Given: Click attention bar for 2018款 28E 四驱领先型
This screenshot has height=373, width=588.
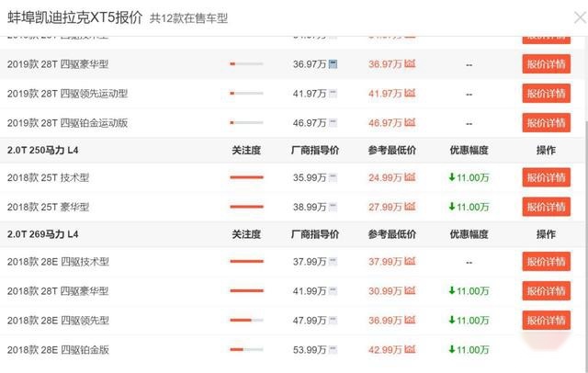Looking at the screenshot, I should [x=247, y=320].
